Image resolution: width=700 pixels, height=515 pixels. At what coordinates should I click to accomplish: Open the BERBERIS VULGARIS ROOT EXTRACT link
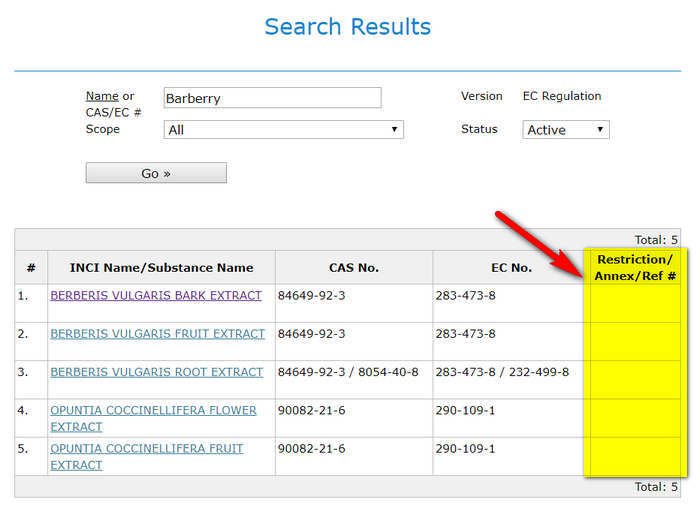tap(156, 372)
